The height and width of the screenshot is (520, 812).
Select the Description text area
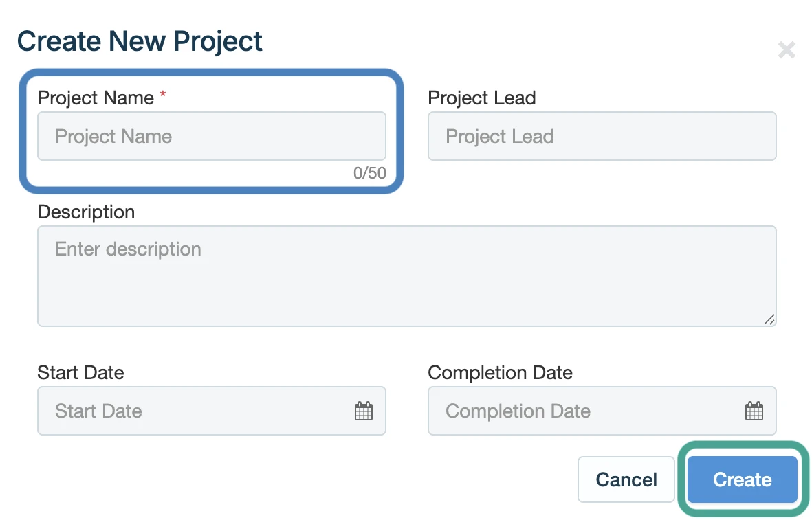click(406, 275)
